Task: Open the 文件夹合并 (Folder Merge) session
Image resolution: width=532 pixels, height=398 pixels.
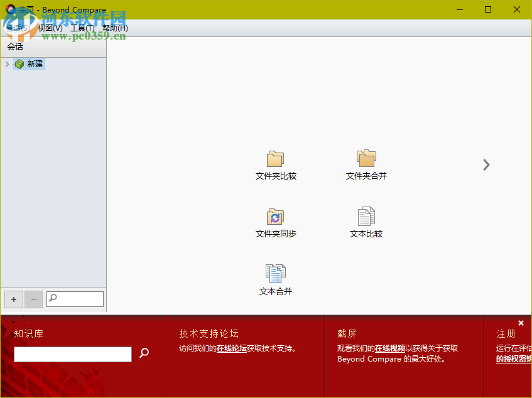Action: (366, 163)
